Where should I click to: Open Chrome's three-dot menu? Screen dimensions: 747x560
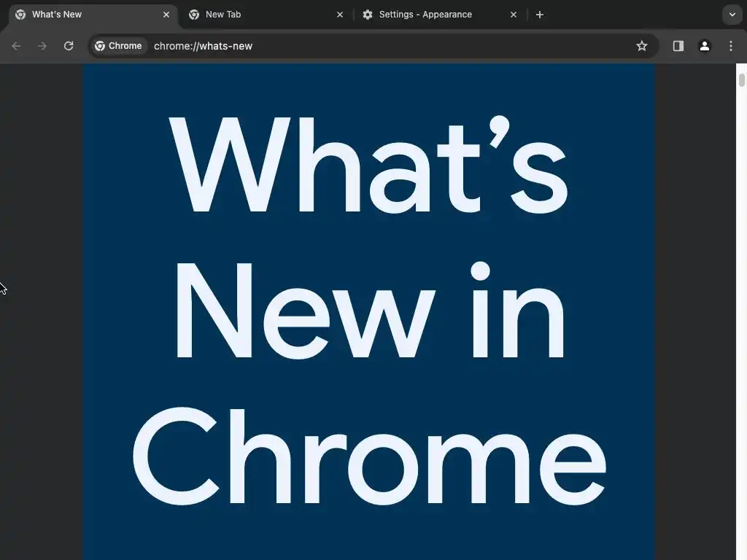click(x=731, y=46)
